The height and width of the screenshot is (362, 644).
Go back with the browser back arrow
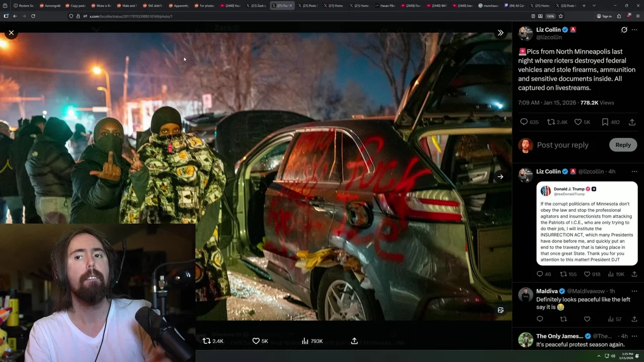15,16
